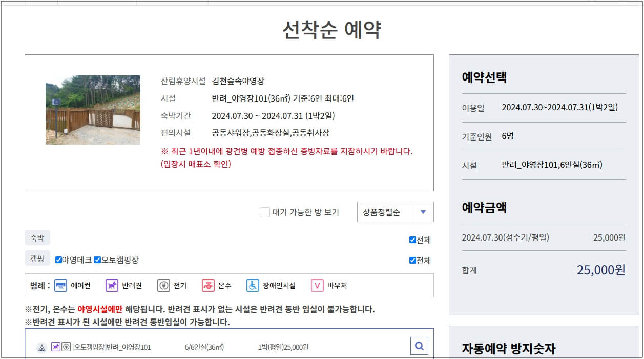644x359 pixels.
Task: Click the air conditioner (에어컨) legend icon
Action: click(x=61, y=286)
